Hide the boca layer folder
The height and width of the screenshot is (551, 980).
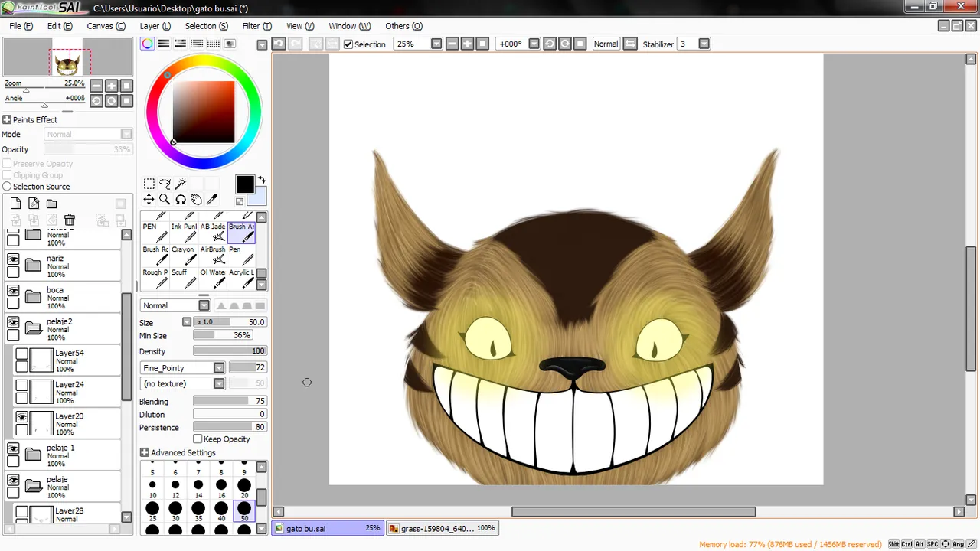coord(13,291)
